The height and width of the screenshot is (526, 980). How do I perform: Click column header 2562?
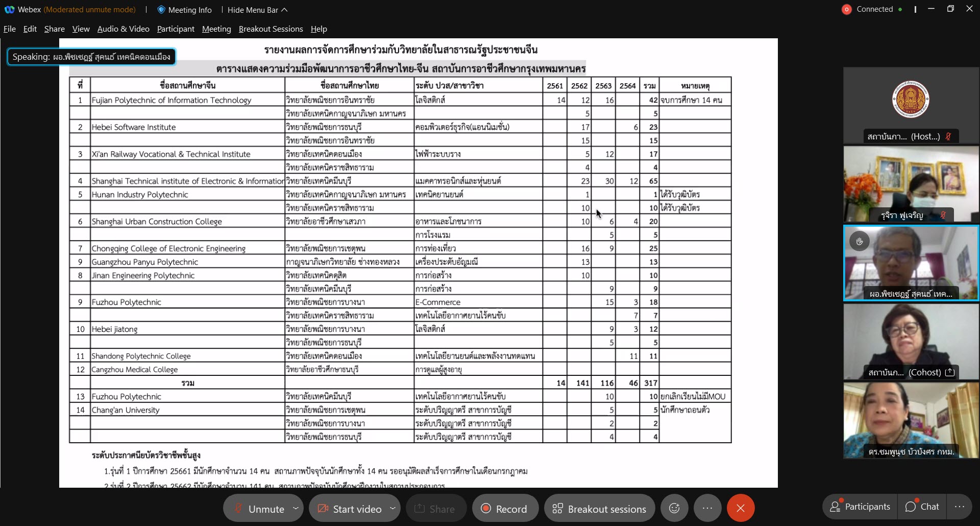(579, 86)
